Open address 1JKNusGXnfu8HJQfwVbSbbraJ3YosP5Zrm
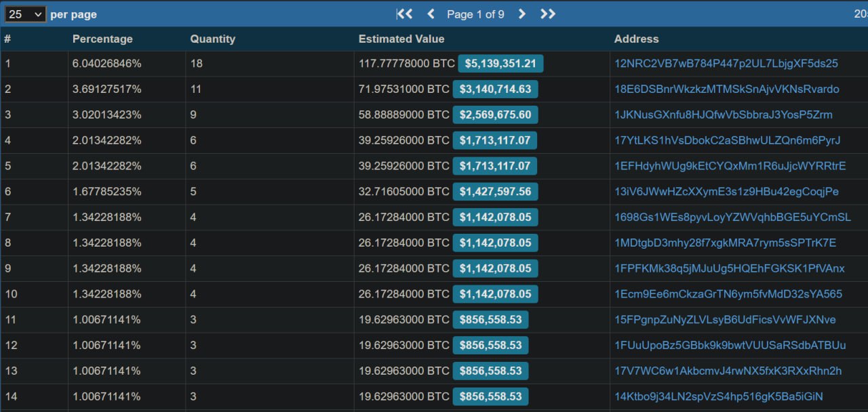 [724, 115]
